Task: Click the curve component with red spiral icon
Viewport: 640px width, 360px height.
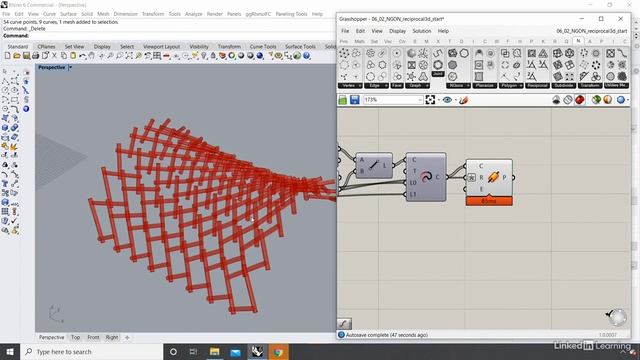Action: coord(426,177)
